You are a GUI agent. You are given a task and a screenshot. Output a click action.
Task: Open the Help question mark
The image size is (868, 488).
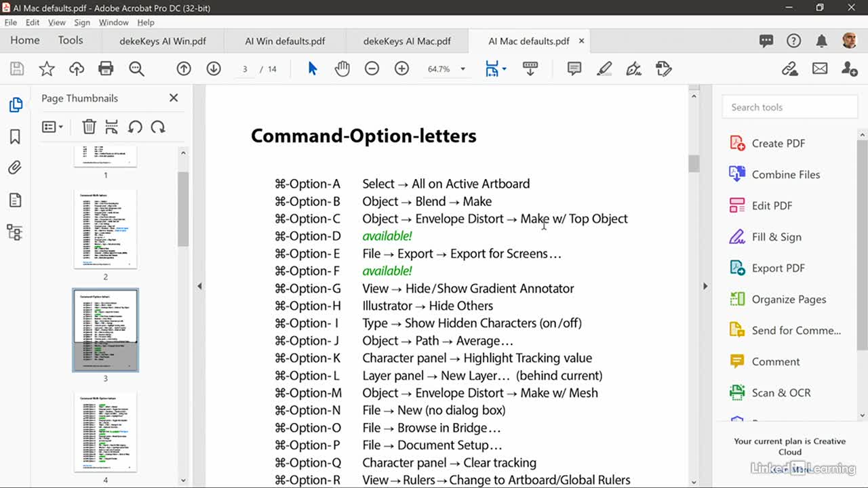pyautogui.click(x=793, y=41)
